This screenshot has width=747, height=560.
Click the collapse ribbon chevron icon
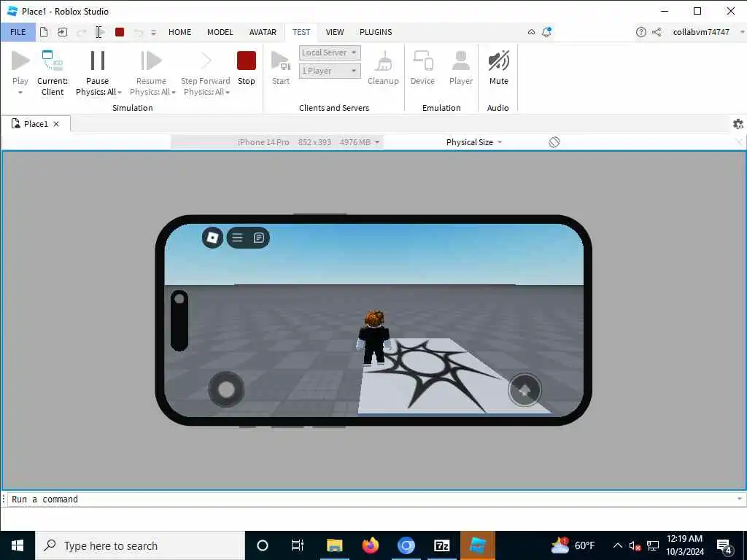click(x=531, y=32)
